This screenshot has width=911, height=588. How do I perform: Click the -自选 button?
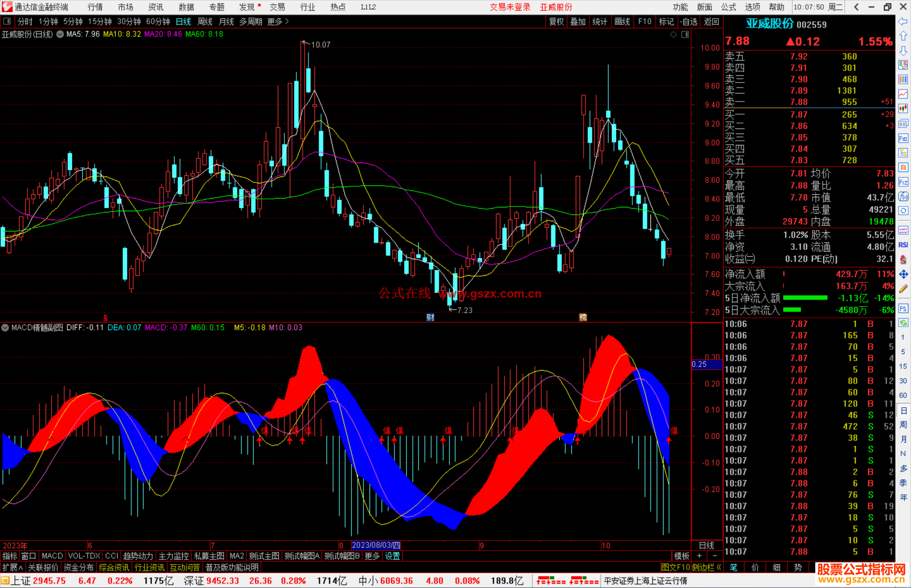[688, 21]
